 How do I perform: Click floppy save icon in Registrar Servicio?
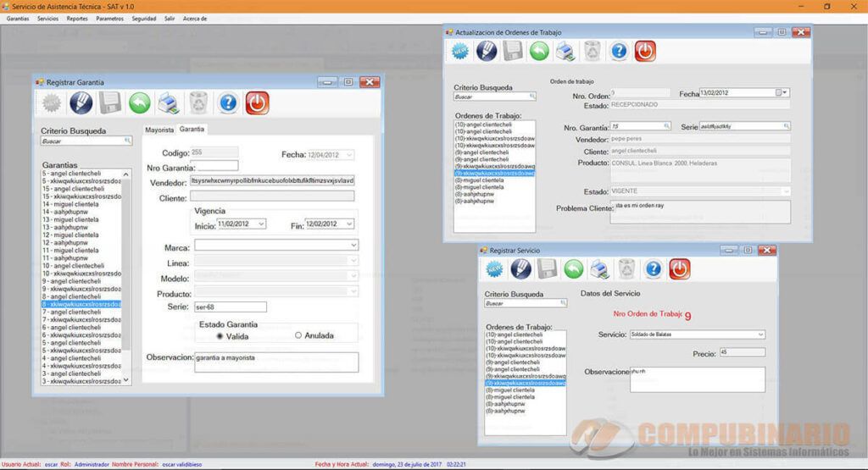pos(547,269)
